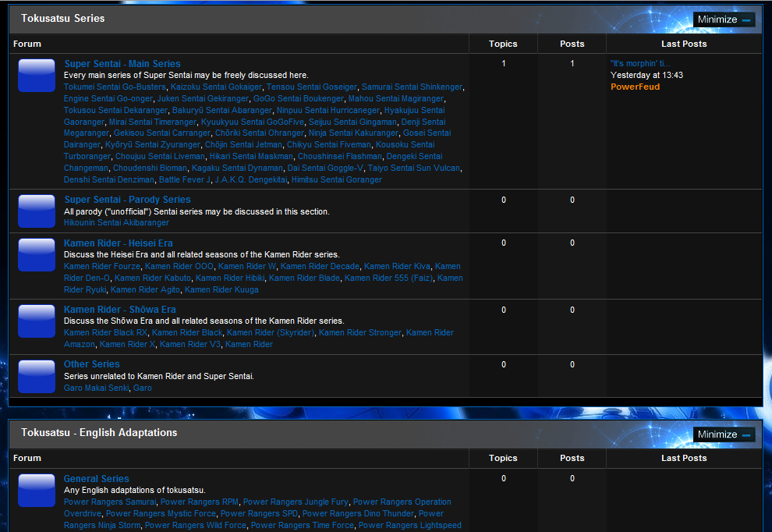
Task: Open Kamen Rider Decade subforum
Action: click(x=320, y=267)
